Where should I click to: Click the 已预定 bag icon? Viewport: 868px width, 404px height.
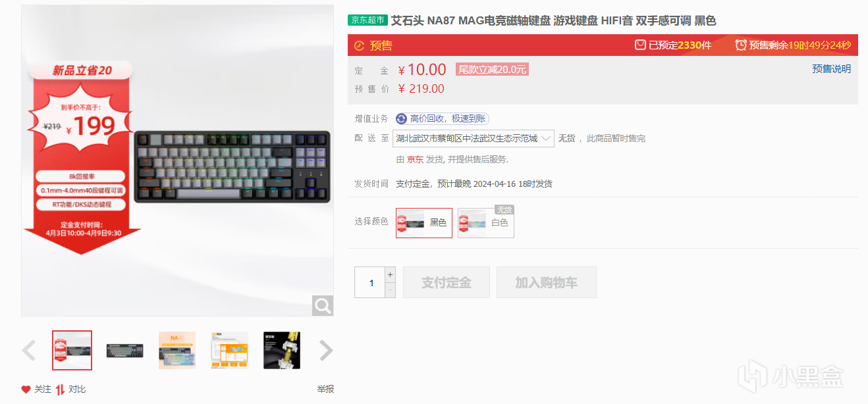click(x=640, y=45)
